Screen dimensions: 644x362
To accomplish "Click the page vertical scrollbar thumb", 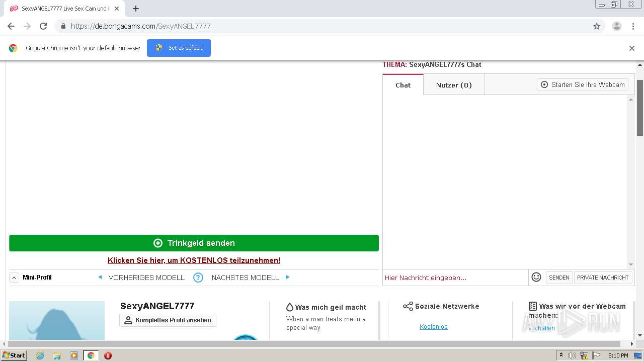I will point(640,108).
